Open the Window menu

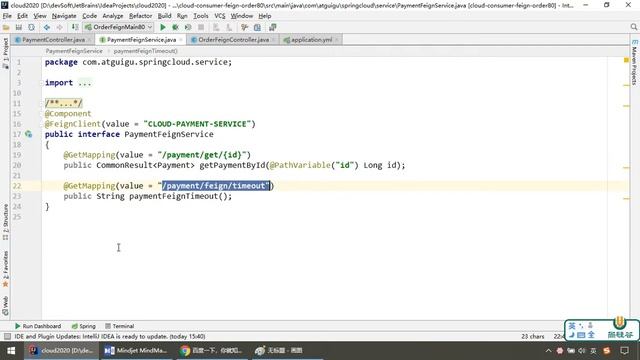coord(242,16)
